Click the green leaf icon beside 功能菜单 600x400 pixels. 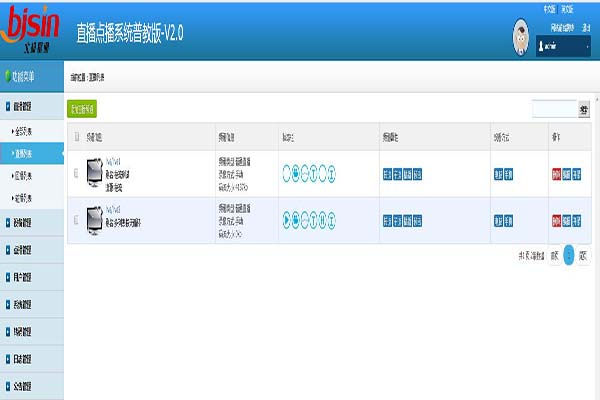(8, 76)
